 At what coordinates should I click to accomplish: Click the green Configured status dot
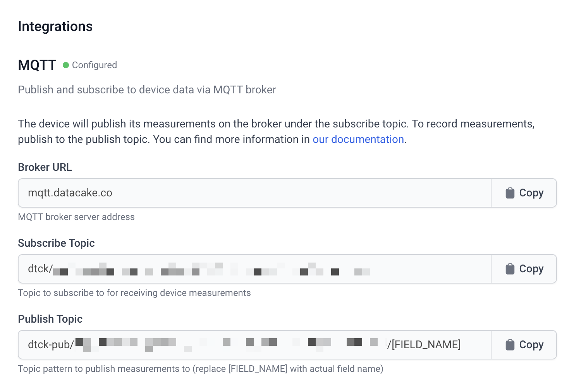[66, 65]
